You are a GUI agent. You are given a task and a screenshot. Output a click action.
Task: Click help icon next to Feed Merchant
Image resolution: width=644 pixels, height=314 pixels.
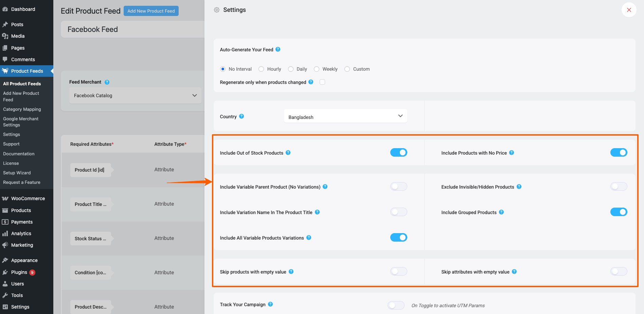107,82
